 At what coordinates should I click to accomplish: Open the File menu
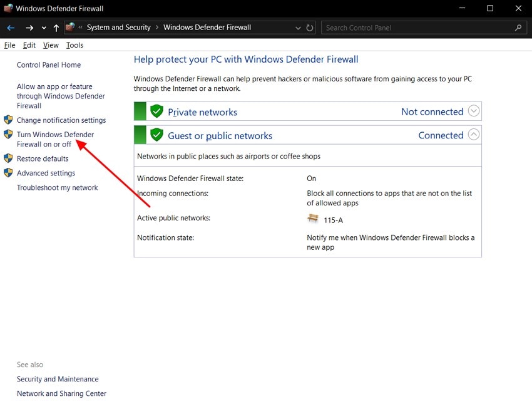coord(9,45)
